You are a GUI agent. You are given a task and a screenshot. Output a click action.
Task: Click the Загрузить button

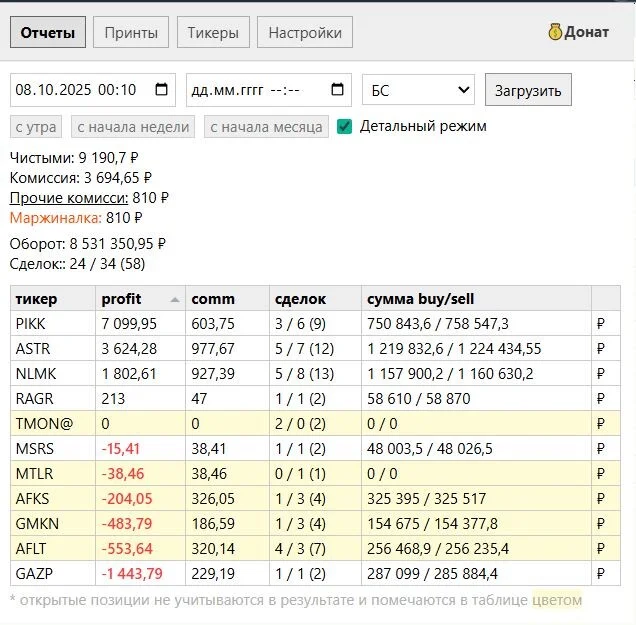click(529, 90)
